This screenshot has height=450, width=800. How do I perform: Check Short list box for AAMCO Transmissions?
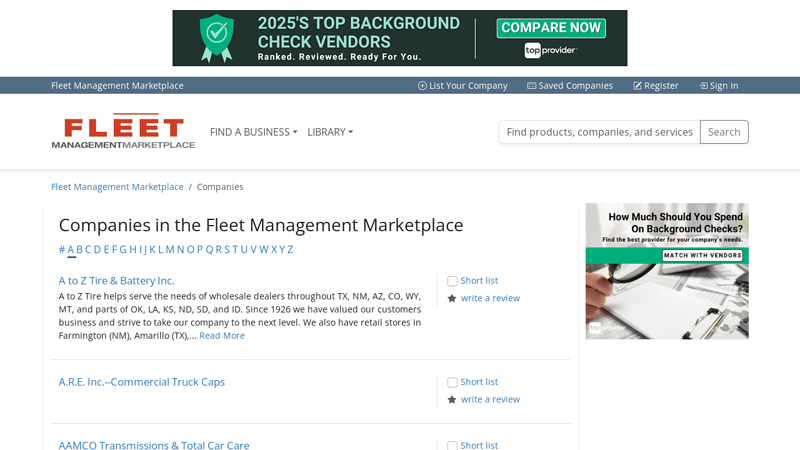point(452,445)
